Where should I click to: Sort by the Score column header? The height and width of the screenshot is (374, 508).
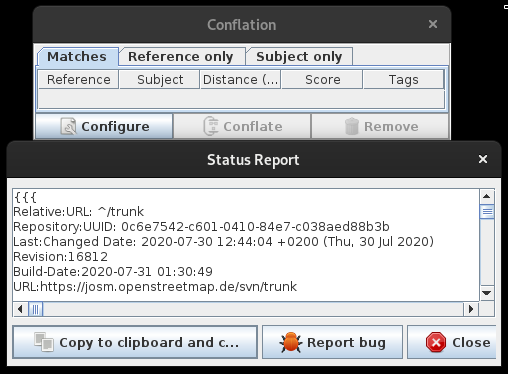pos(322,79)
